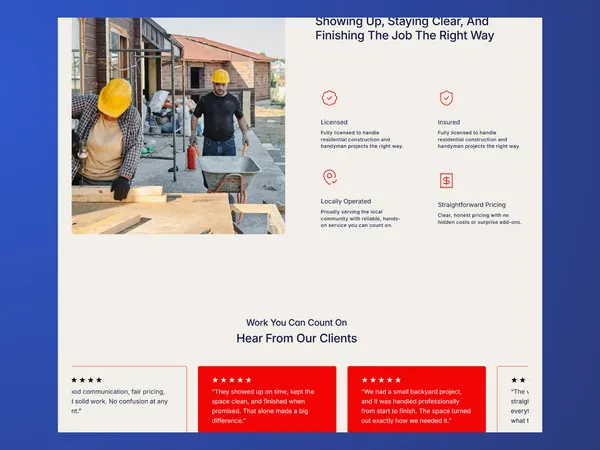600x450 pixels.
Task: Open the 'small backyard project' review card
Action: (417, 399)
